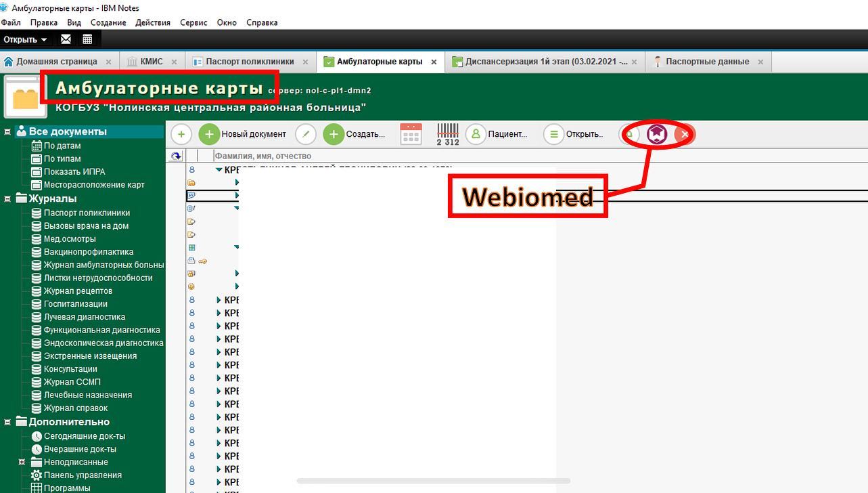
Task: Click the Создать... button
Action: (x=355, y=134)
